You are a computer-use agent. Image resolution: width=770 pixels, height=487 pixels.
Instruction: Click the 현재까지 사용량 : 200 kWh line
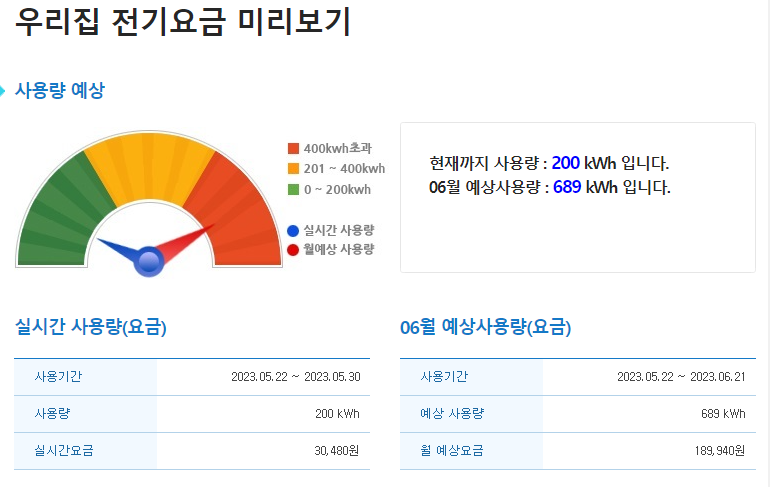pos(549,163)
